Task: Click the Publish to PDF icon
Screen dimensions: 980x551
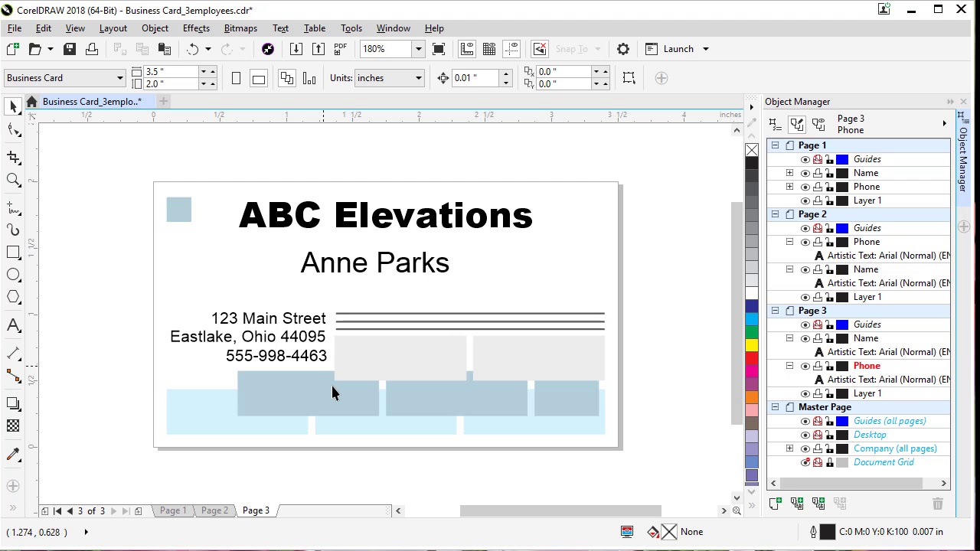Action: click(x=341, y=49)
